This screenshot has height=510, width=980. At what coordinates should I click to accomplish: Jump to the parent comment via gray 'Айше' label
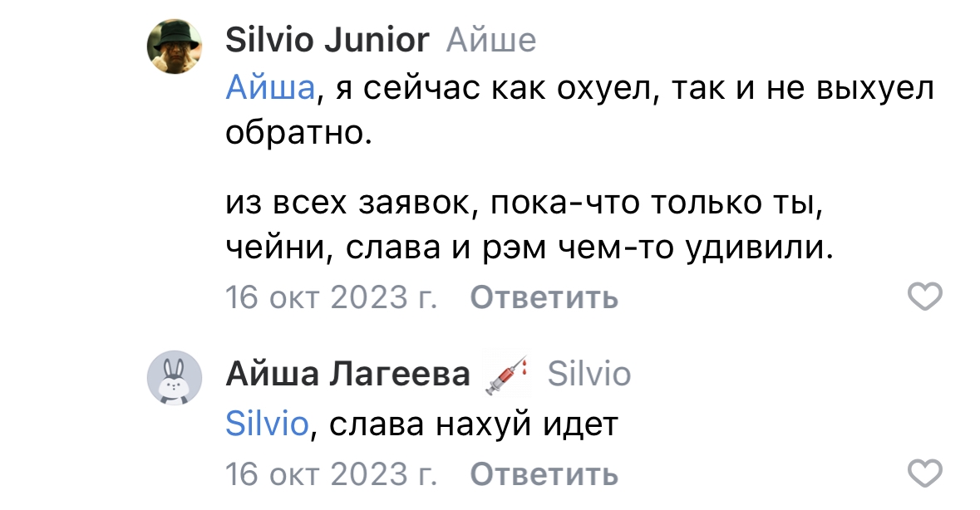[491, 41]
